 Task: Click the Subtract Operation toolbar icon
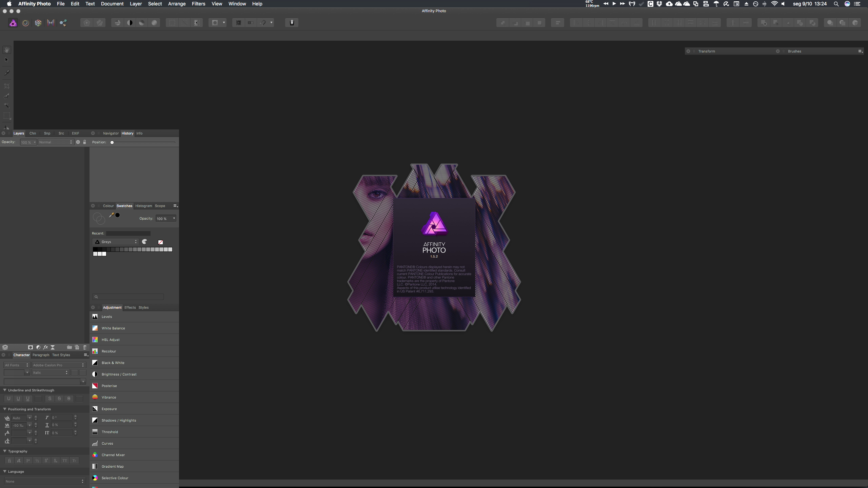[776, 23]
